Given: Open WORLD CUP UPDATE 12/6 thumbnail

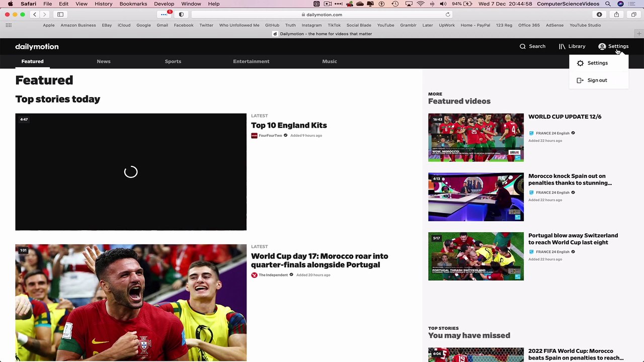Looking at the screenshot, I should [476, 137].
